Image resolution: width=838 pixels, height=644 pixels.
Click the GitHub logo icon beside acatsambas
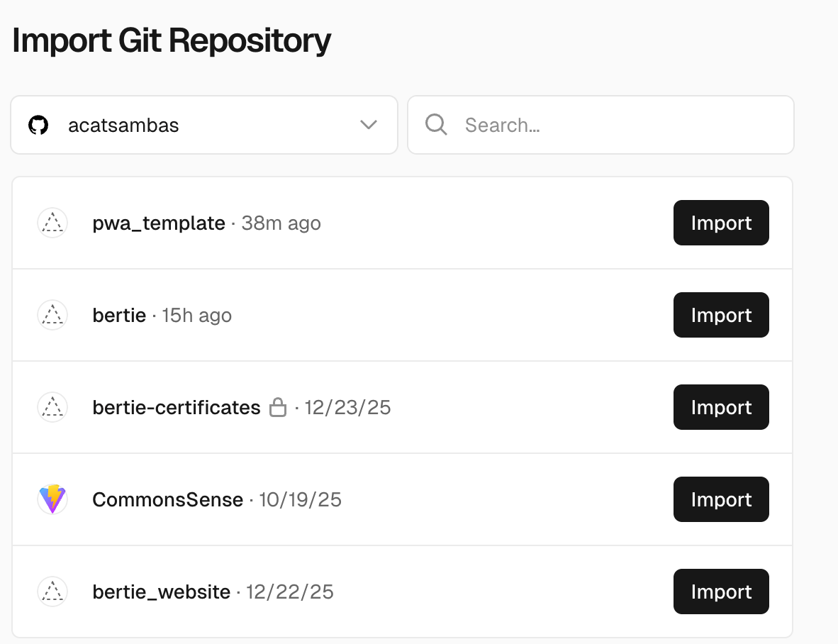38,125
